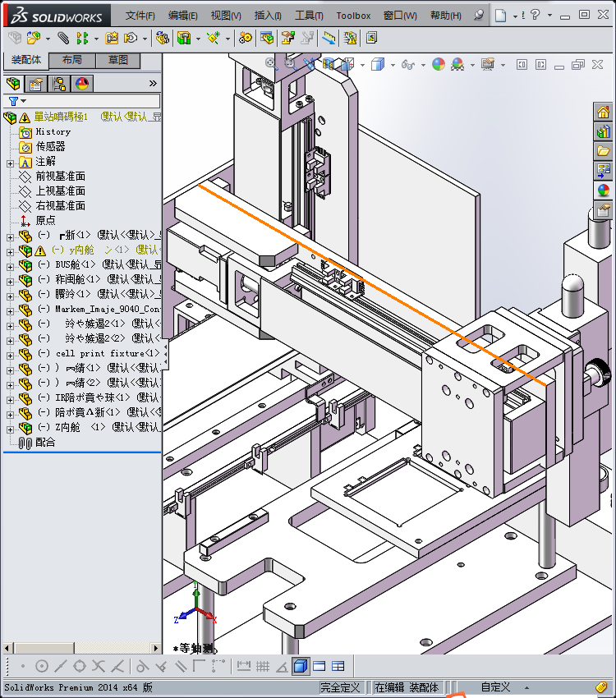Switch to the 草图 tab
This screenshot has width=616, height=698.
118,60
